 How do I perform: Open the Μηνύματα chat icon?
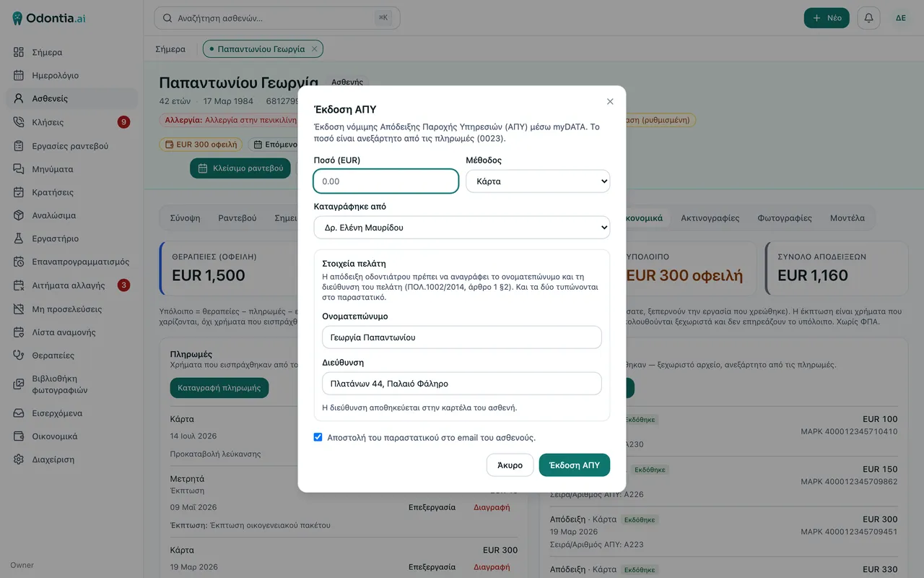coord(19,169)
